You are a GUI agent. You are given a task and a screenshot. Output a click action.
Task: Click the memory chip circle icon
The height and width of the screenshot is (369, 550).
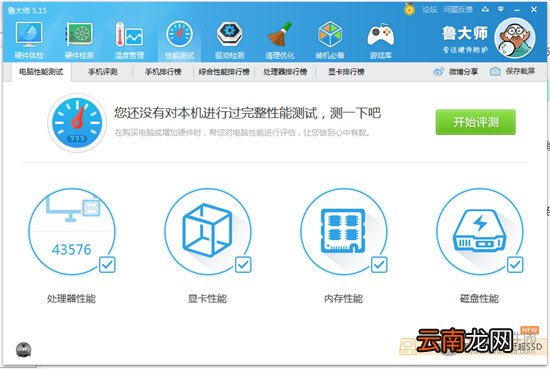(x=344, y=232)
